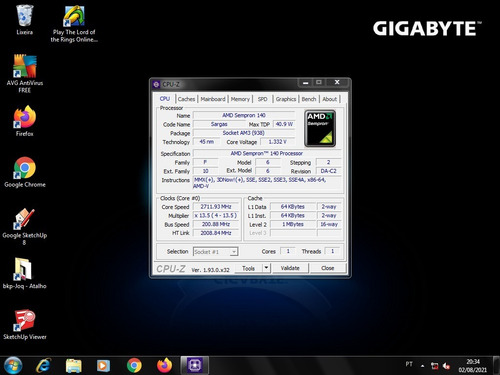Click the Core Speed value 2711.93 MHz

[216, 207]
